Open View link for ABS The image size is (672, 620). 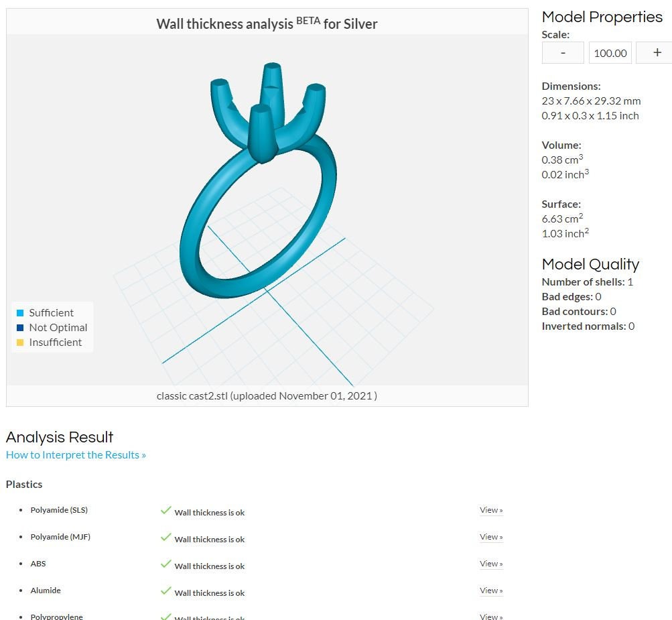click(491, 564)
